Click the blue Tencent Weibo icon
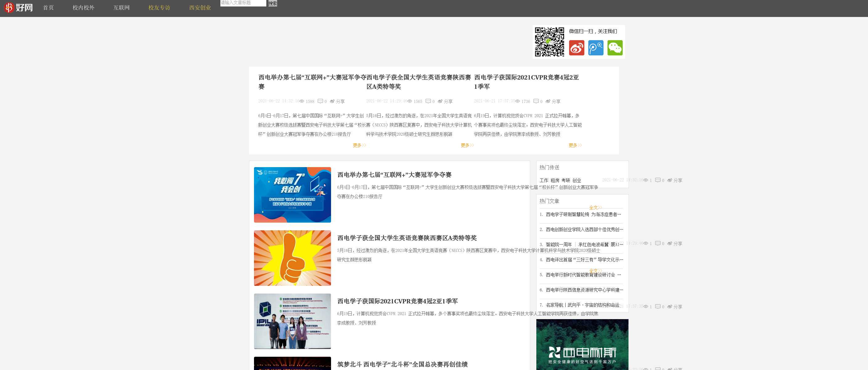Image resolution: width=868 pixels, height=370 pixels. click(x=596, y=48)
